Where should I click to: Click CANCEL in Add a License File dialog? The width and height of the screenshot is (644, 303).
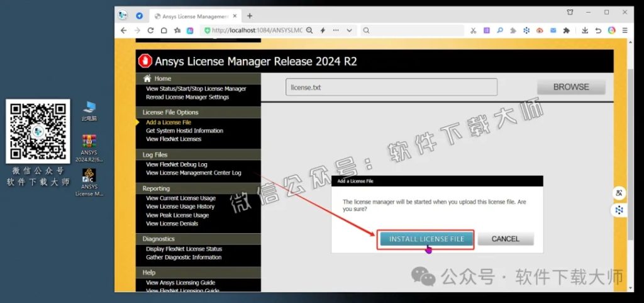[506, 239]
